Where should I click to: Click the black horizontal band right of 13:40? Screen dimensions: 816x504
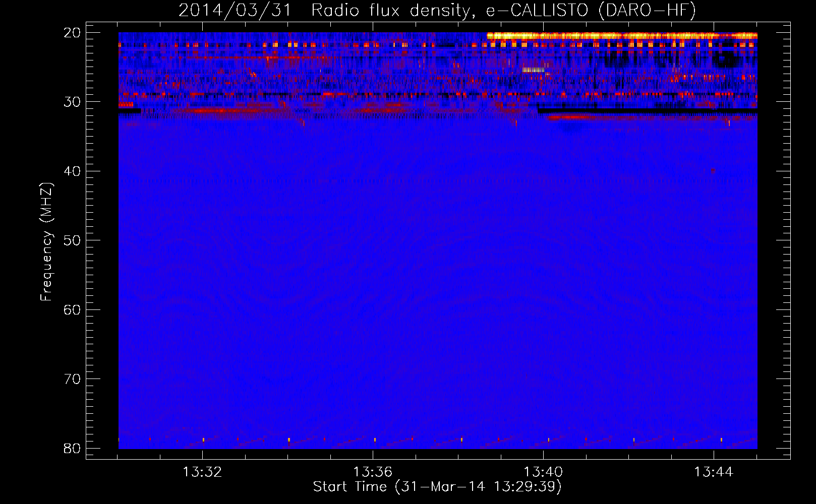(x=648, y=110)
